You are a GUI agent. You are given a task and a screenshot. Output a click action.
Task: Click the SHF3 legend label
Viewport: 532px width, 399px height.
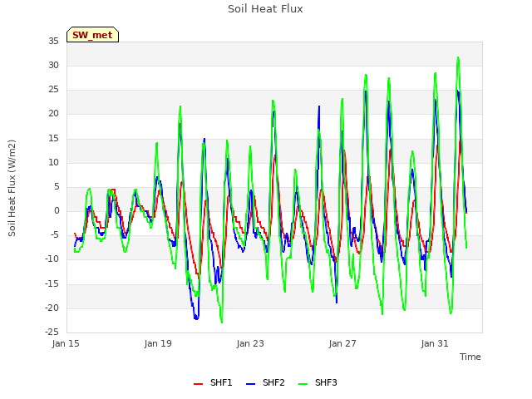click(x=326, y=382)
